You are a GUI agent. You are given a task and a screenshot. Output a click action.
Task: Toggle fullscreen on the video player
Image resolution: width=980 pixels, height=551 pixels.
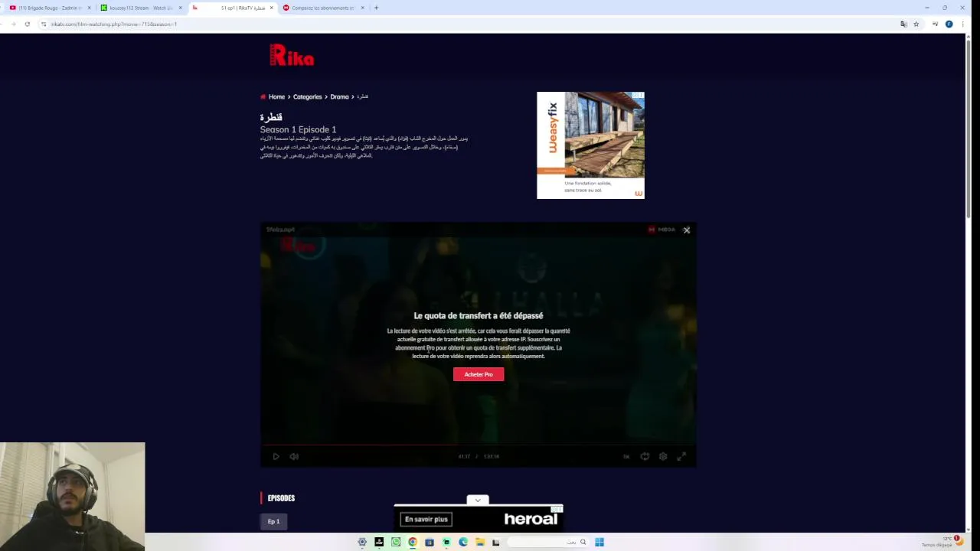(x=681, y=457)
